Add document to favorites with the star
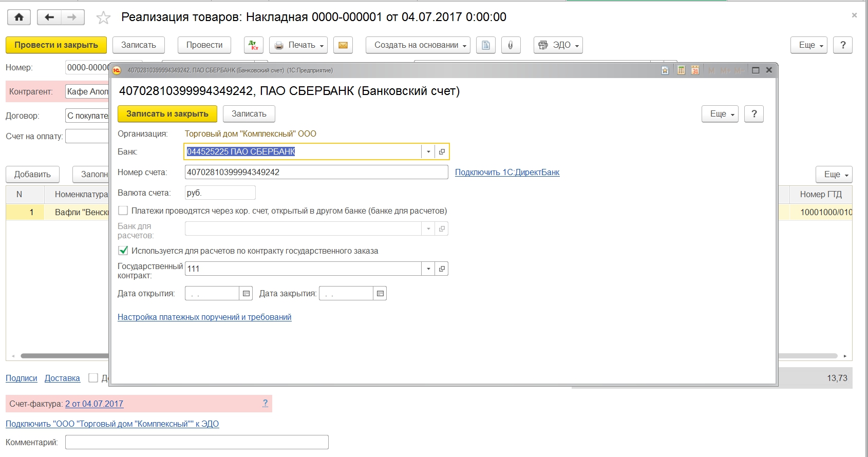The height and width of the screenshot is (457, 868). tap(103, 18)
